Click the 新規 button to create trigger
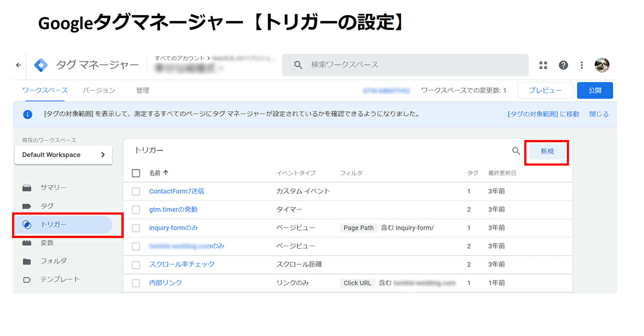Screen dimensions: 644x336 tap(547, 152)
